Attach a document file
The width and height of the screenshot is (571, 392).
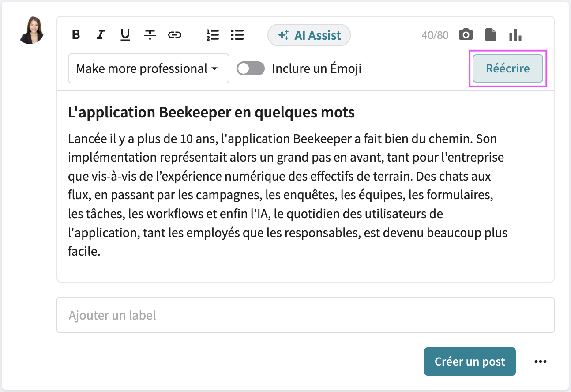[491, 34]
